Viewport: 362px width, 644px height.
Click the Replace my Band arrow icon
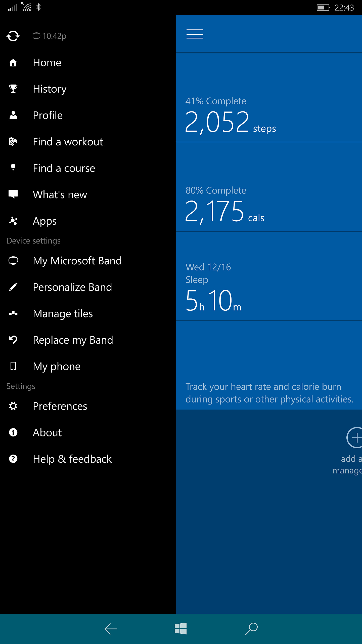[x=13, y=340]
